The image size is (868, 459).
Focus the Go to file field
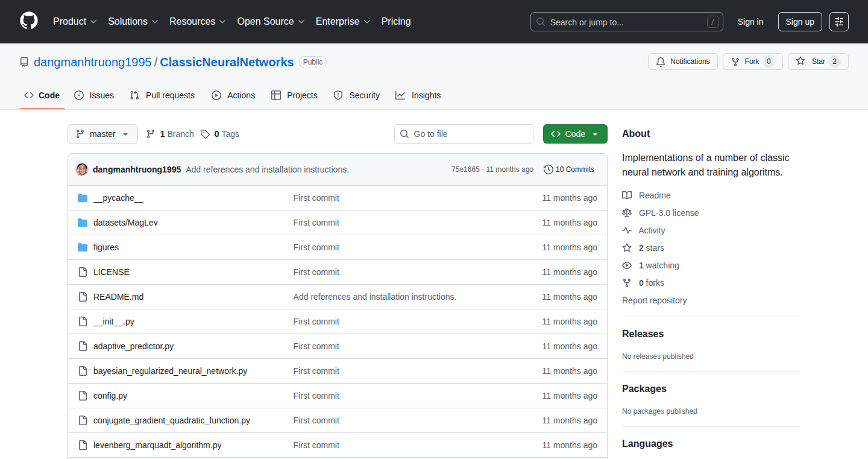click(464, 134)
